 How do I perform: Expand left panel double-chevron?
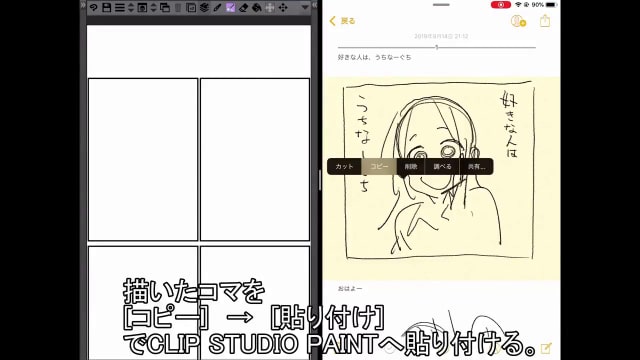pos(83,5)
